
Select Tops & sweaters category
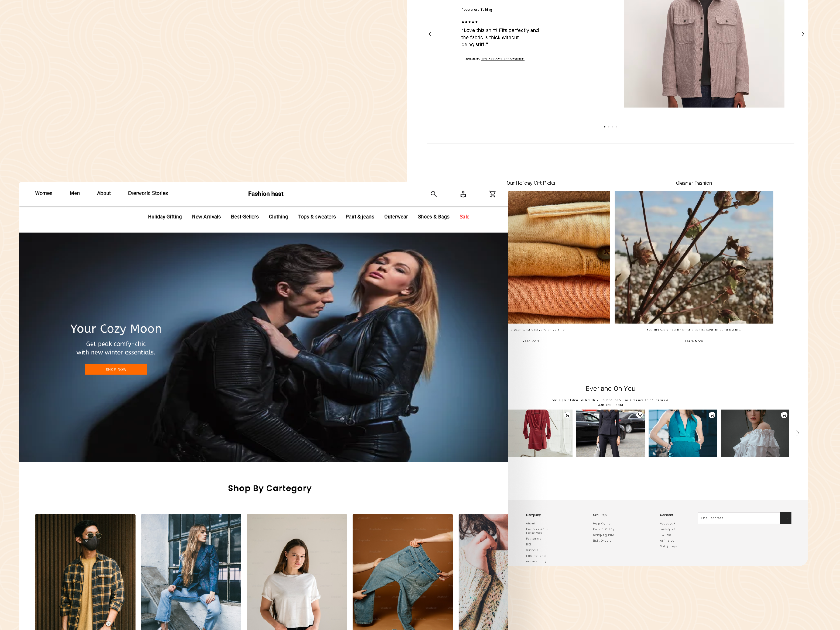pos(317,217)
